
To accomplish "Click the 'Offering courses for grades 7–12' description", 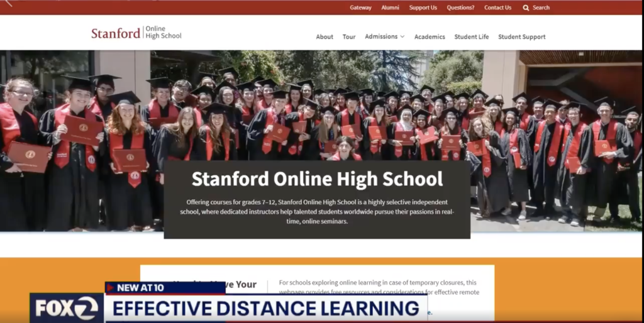I will click(317, 212).
